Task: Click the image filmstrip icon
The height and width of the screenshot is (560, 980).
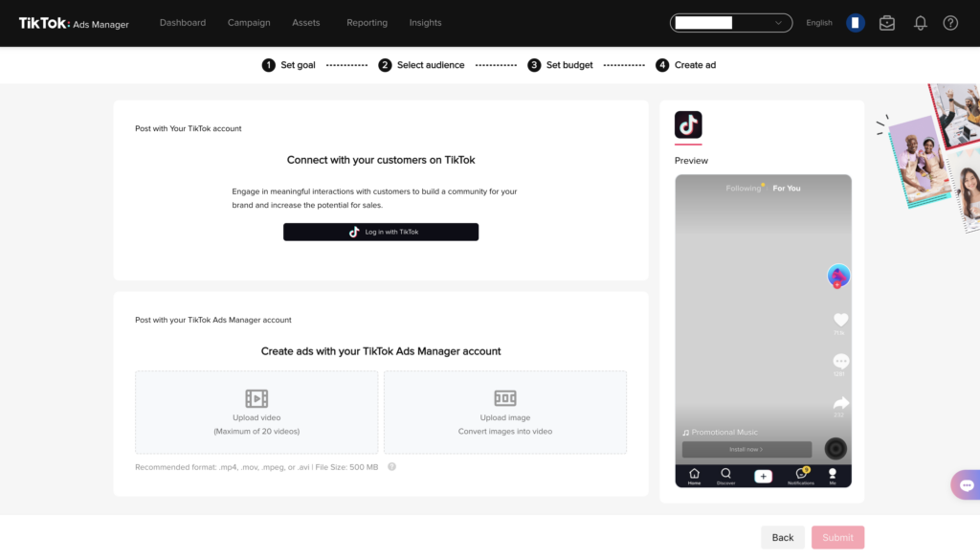Action: point(505,398)
